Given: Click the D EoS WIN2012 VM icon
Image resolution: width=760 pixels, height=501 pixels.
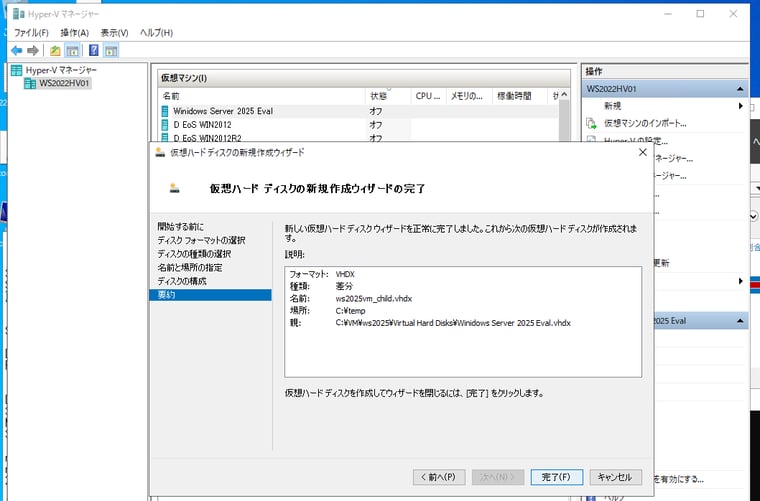Looking at the screenshot, I should [x=165, y=125].
